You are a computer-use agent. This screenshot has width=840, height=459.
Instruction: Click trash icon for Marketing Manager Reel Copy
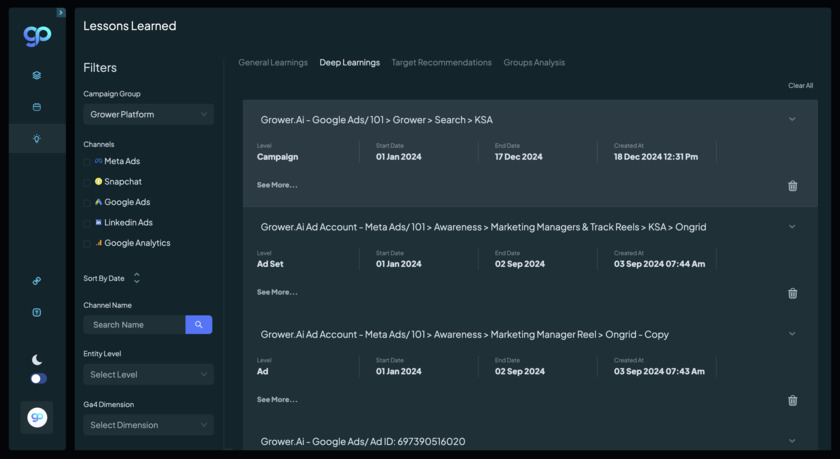click(x=792, y=400)
